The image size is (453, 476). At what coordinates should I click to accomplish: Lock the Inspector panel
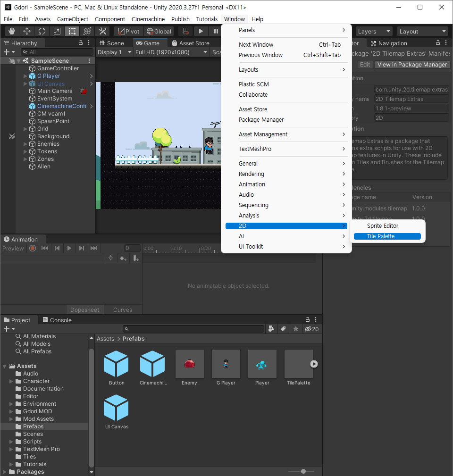438,43
